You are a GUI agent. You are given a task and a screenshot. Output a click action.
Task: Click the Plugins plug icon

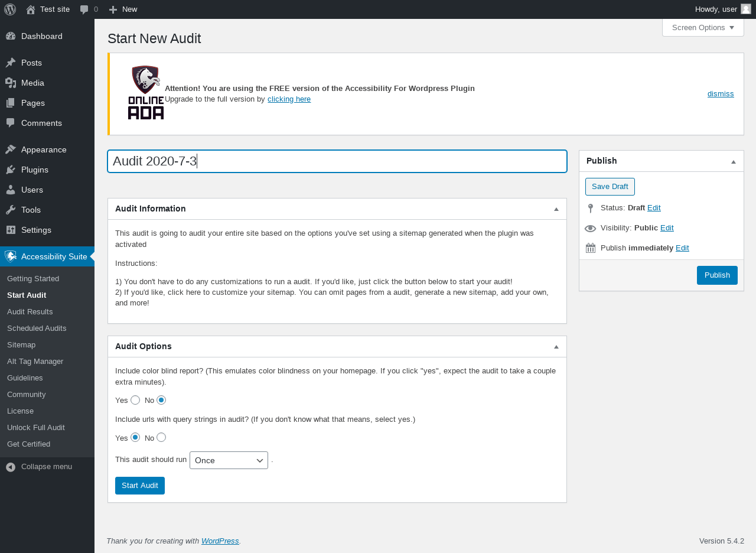11,170
